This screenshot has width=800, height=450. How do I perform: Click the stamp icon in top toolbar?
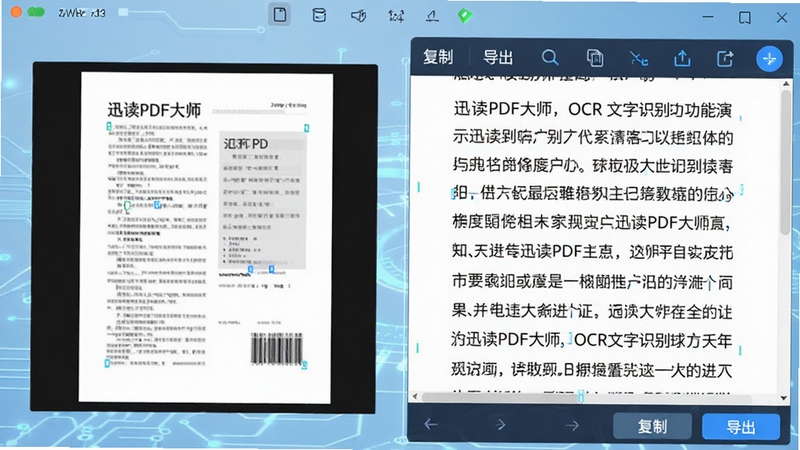(x=432, y=16)
